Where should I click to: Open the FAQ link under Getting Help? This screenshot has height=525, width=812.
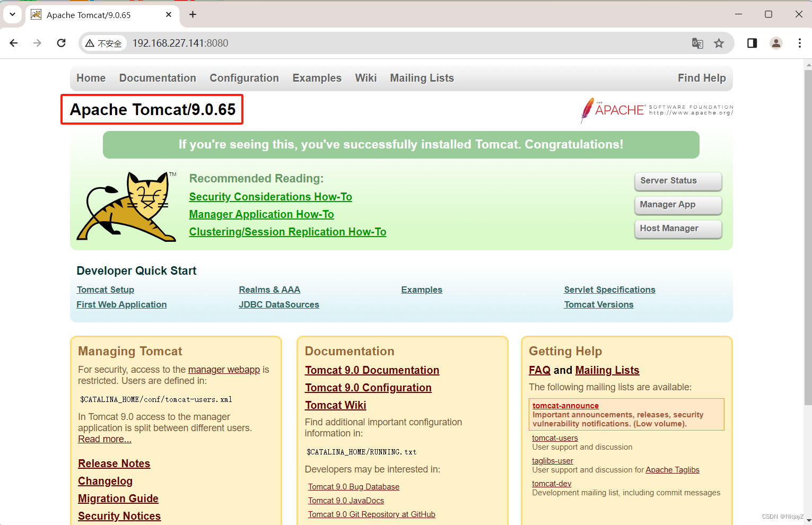pyautogui.click(x=539, y=370)
